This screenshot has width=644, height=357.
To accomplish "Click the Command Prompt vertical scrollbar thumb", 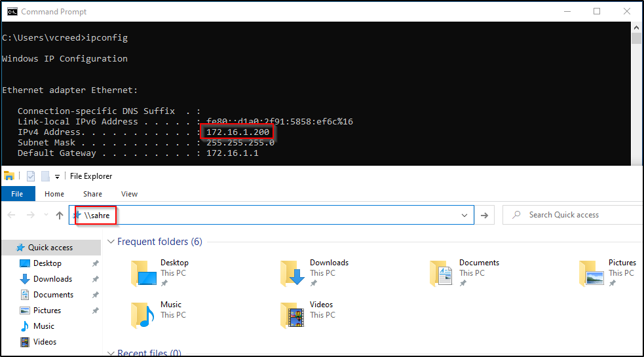I will [x=636, y=38].
